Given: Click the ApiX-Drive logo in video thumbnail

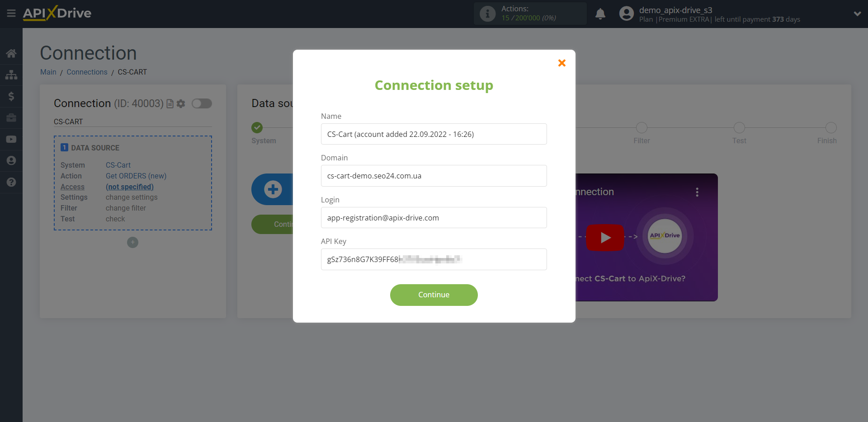Looking at the screenshot, I should 665,235.
